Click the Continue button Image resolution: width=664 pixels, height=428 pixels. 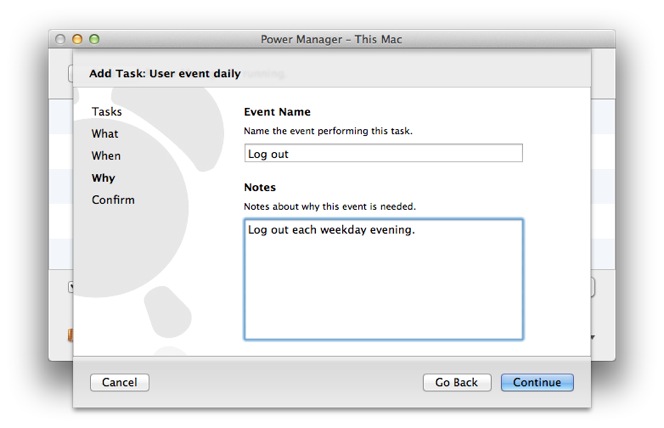pyautogui.click(x=537, y=382)
